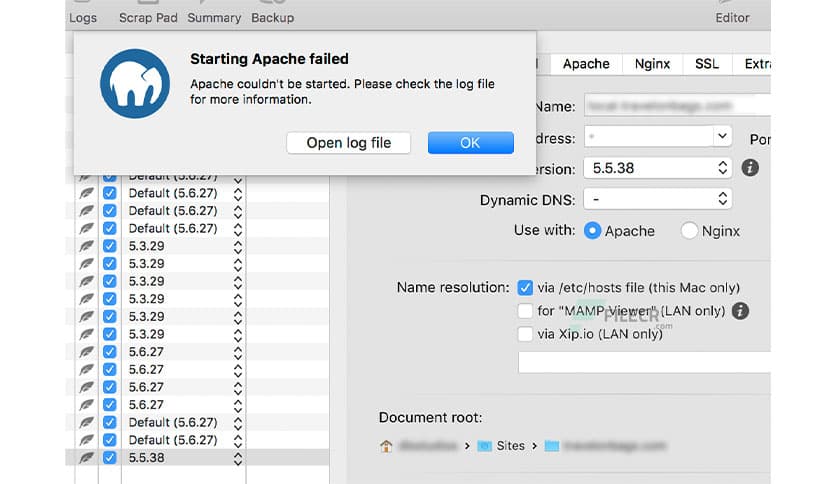Open the Scrap Pad toolbar item
The width and height of the screenshot is (836, 484).
click(147, 18)
